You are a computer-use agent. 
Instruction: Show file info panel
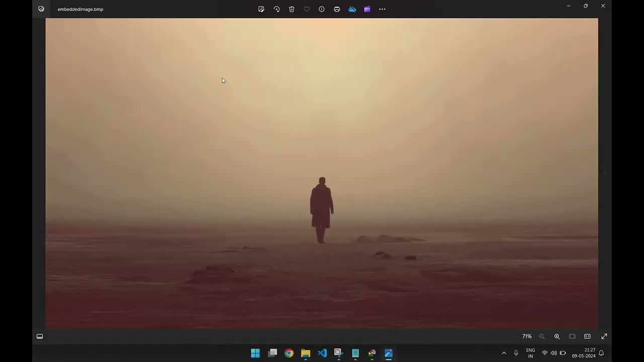click(321, 9)
